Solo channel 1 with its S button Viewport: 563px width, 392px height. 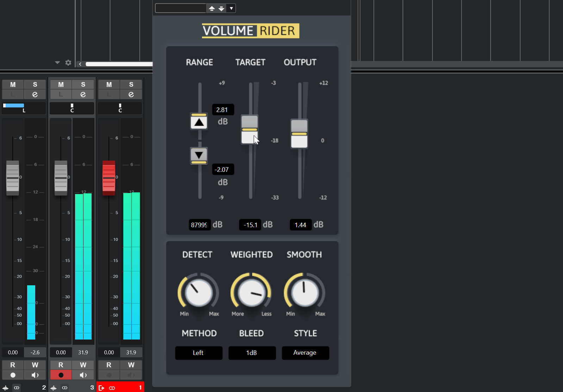point(131,85)
